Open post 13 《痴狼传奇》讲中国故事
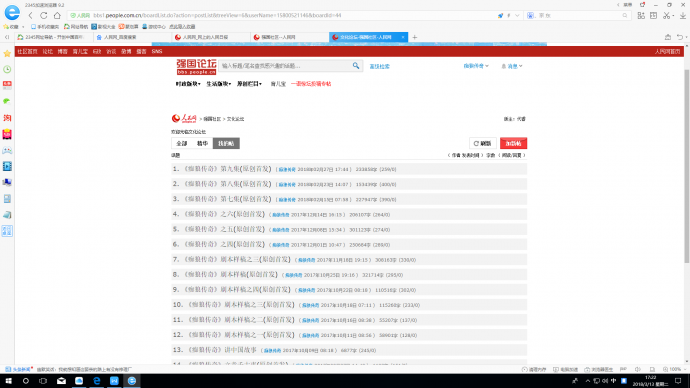This screenshot has height=388, width=690. click(x=221, y=350)
